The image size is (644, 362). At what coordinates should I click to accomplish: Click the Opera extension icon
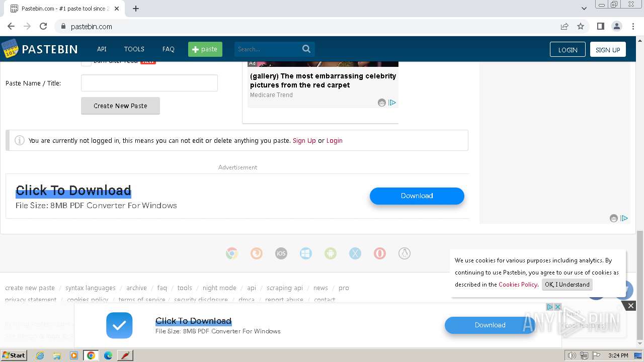click(380, 253)
